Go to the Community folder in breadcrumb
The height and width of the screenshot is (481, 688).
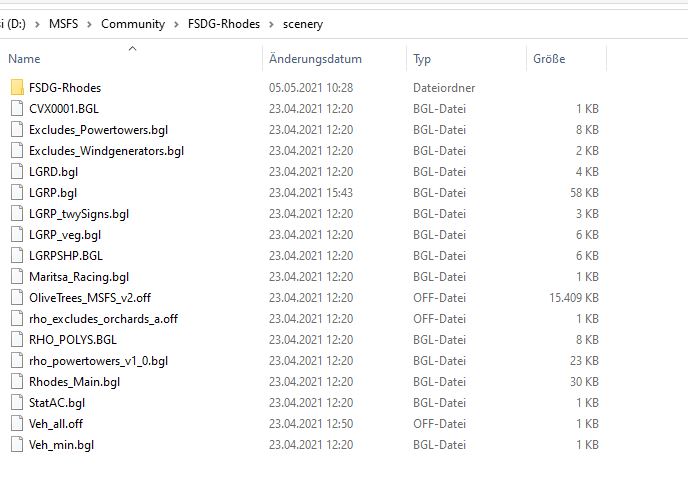point(133,23)
